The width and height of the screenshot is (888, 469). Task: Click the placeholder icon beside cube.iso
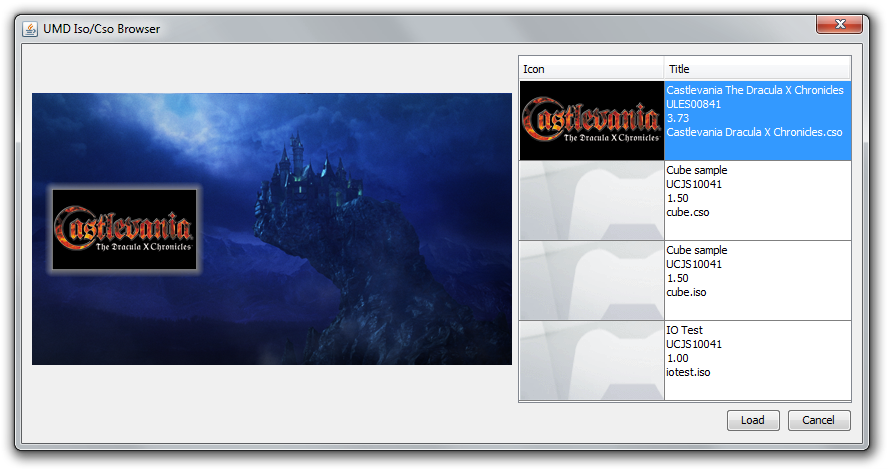click(591, 280)
